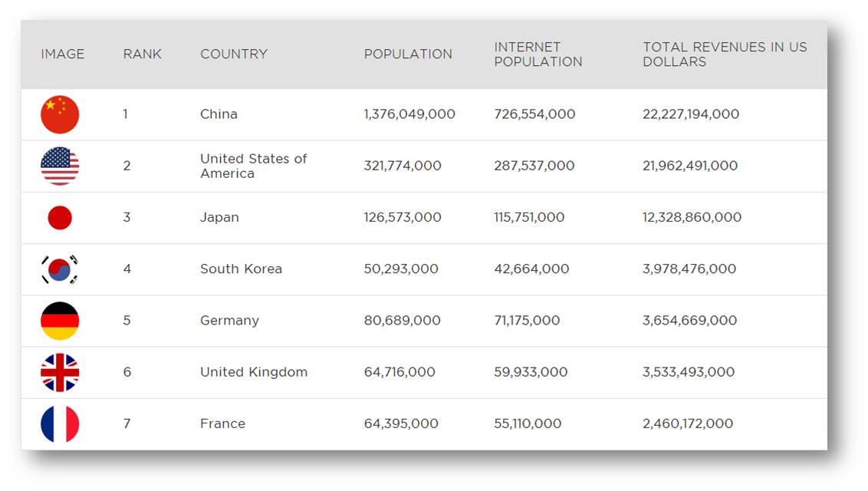Image resolution: width=868 pixels, height=491 pixels.
Task: Click revenue value 12,328,860,000
Action: point(692,218)
